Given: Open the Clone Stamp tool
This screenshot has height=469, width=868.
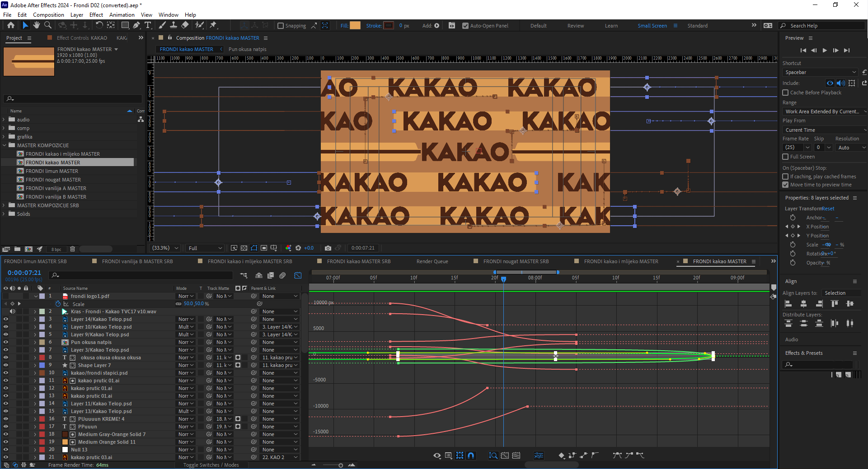Looking at the screenshot, I should click(174, 25).
